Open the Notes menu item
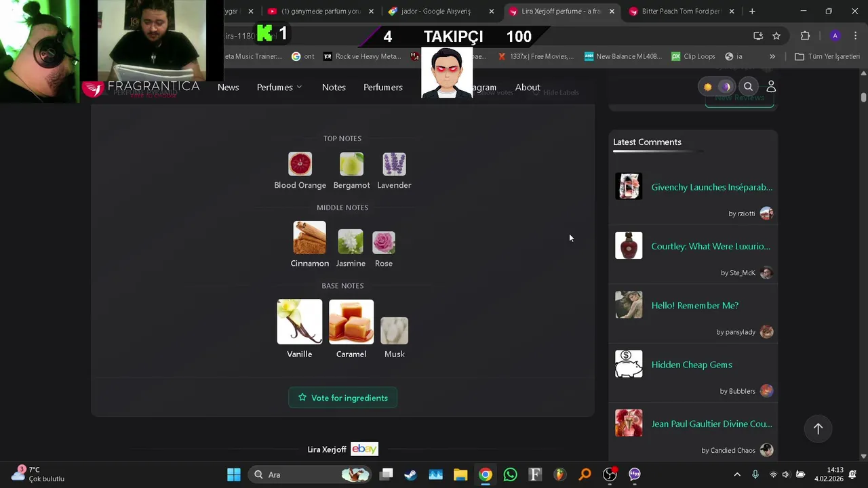Image resolution: width=868 pixels, height=488 pixels. (x=334, y=87)
